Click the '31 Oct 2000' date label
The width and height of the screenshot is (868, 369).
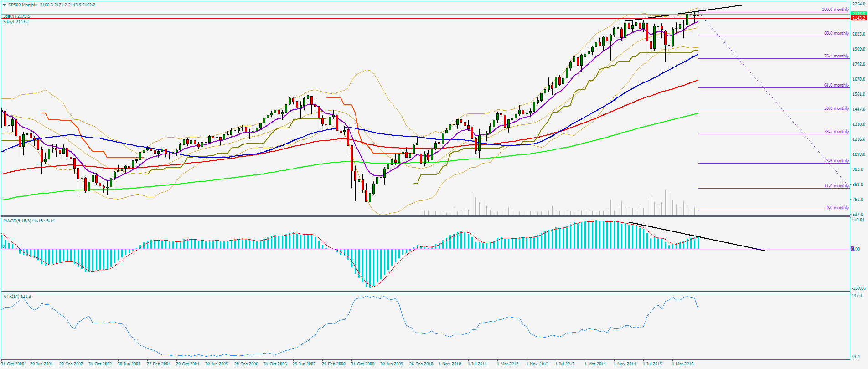coord(13,364)
